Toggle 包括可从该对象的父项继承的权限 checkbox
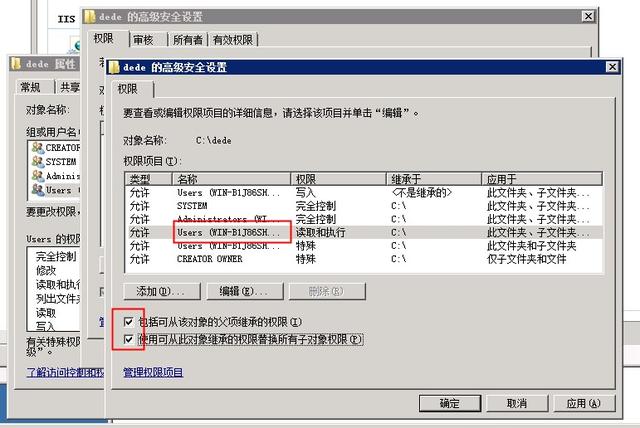Image resolution: width=640 pixels, height=428 pixels. [x=129, y=322]
